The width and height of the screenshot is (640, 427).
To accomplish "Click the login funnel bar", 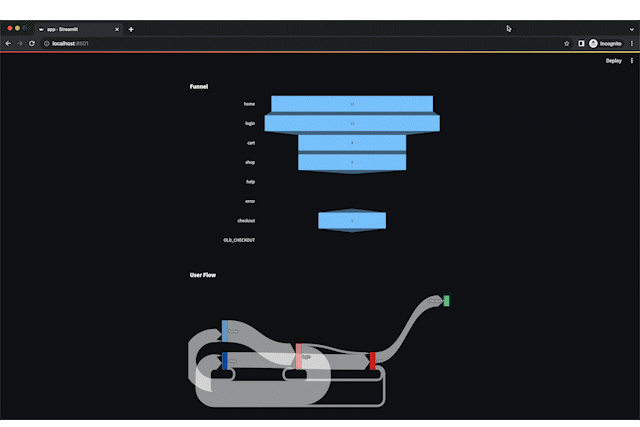I will [x=352, y=123].
